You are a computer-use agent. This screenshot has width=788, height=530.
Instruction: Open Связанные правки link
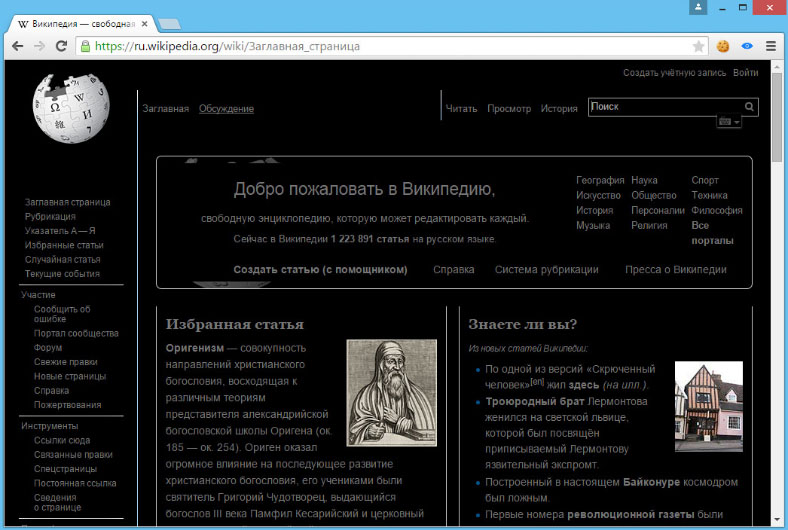(x=73, y=455)
